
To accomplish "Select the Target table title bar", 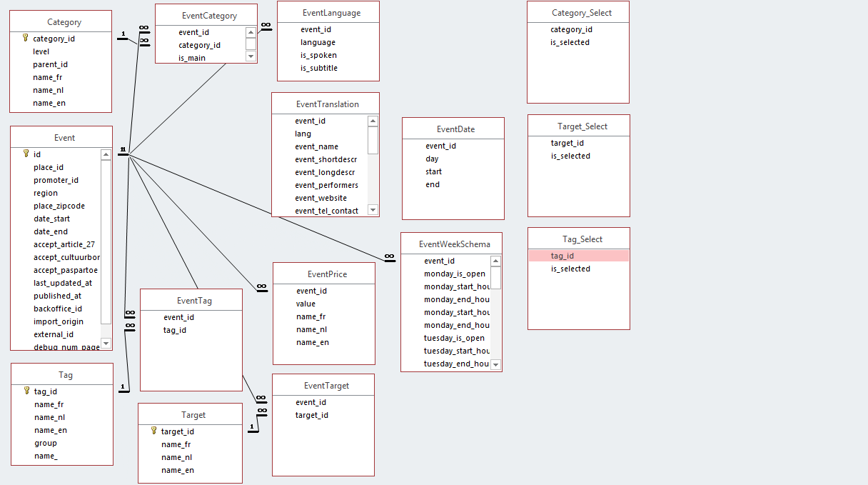I will click(x=190, y=415).
